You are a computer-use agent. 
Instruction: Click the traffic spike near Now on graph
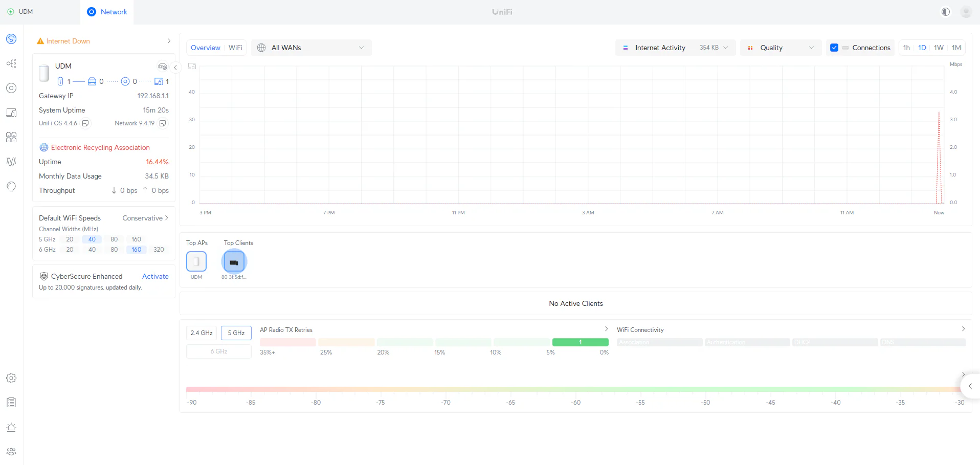click(939, 158)
